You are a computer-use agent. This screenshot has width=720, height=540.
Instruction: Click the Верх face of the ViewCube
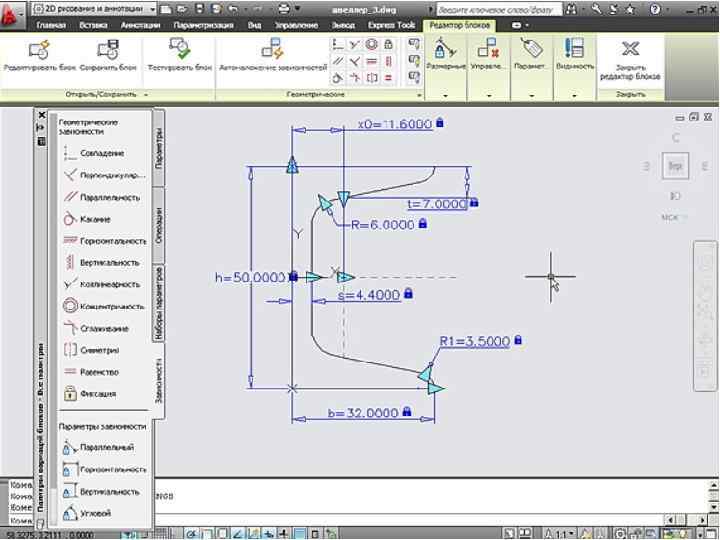coord(675,166)
